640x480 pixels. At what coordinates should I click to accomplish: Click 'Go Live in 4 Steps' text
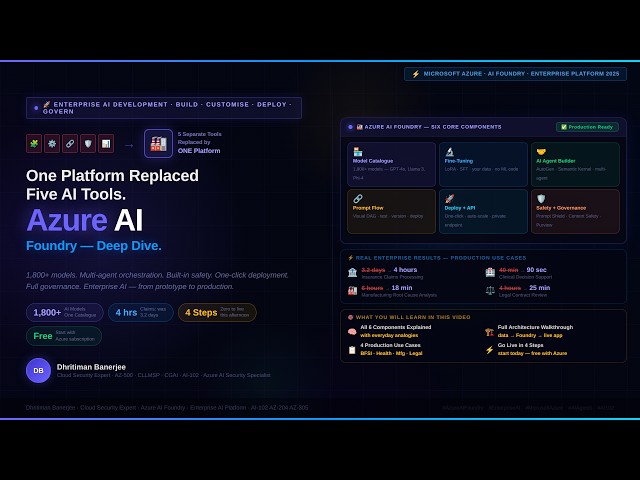[520, 345]
